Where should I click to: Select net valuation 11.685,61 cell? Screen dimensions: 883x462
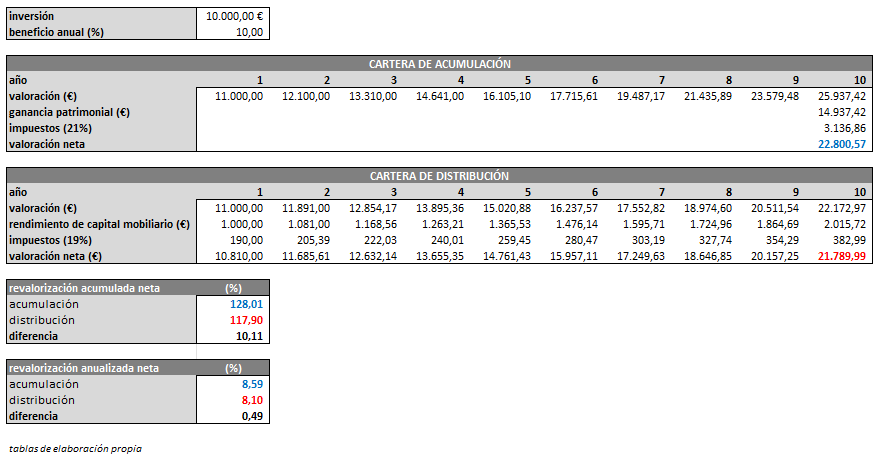click(x=306, y=256)
